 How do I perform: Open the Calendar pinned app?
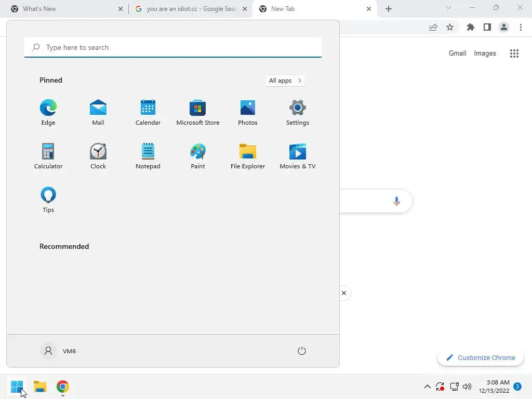[148, 112]
